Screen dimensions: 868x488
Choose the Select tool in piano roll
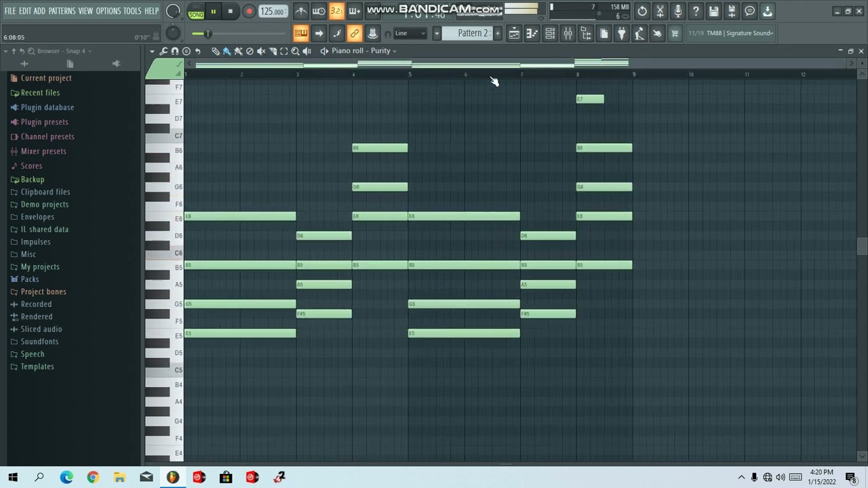click(284, 51)
